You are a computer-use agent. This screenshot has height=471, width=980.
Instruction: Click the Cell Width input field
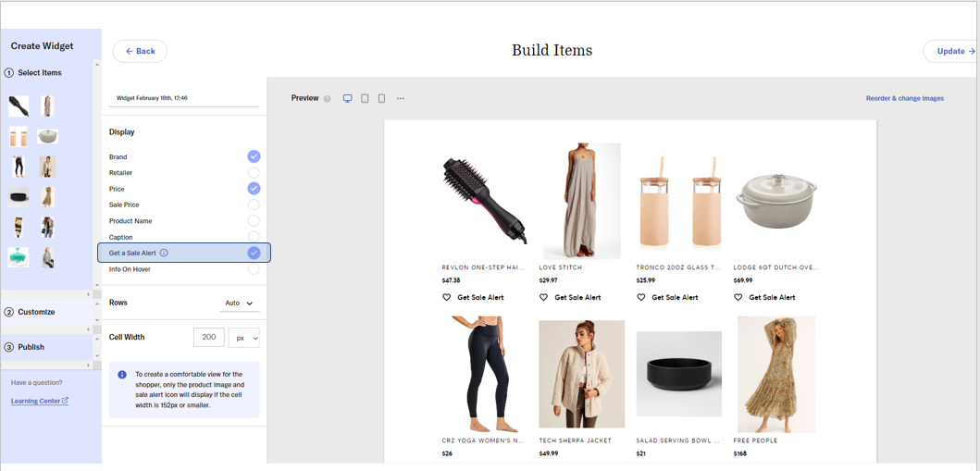(x=208, y=338)
